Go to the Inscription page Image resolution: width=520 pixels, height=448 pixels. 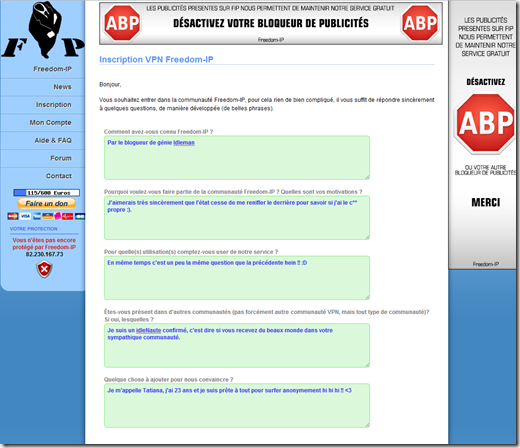[x=54, y=105]
